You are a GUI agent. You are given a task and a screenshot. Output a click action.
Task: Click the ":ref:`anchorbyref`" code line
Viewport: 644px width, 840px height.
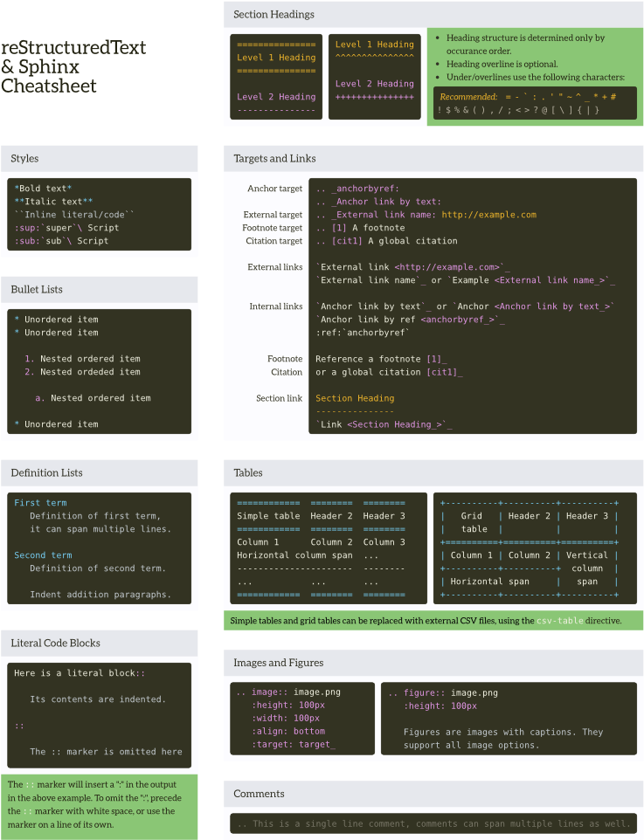363,333
